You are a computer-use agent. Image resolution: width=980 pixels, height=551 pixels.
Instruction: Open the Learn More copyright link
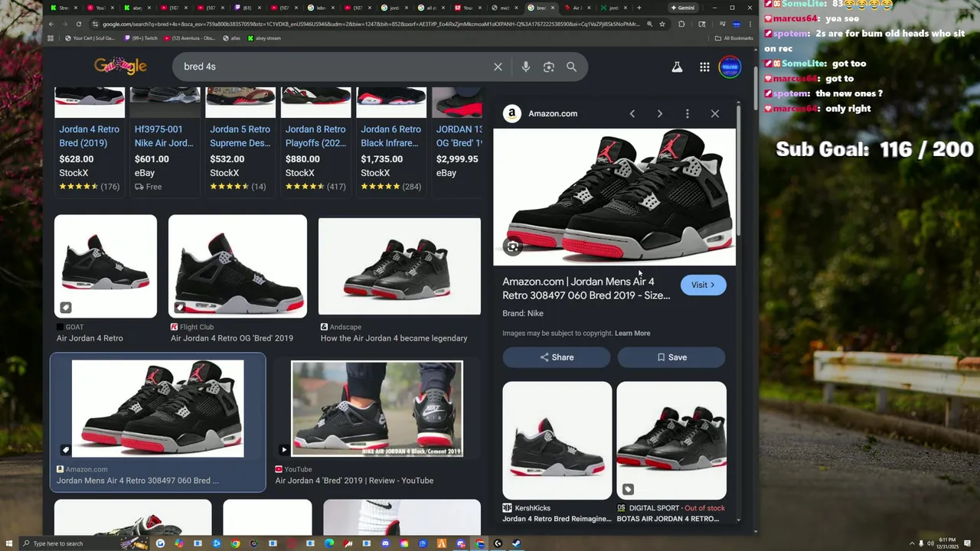point(632,333)
